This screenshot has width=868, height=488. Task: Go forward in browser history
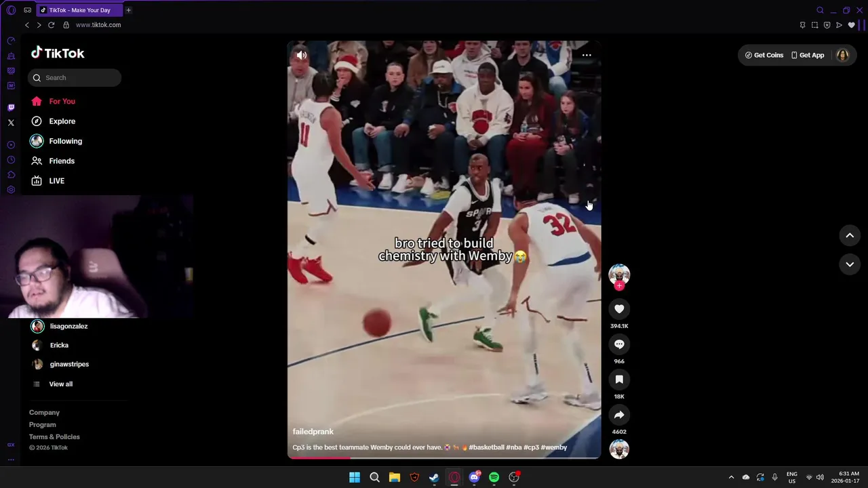(39, 25)
